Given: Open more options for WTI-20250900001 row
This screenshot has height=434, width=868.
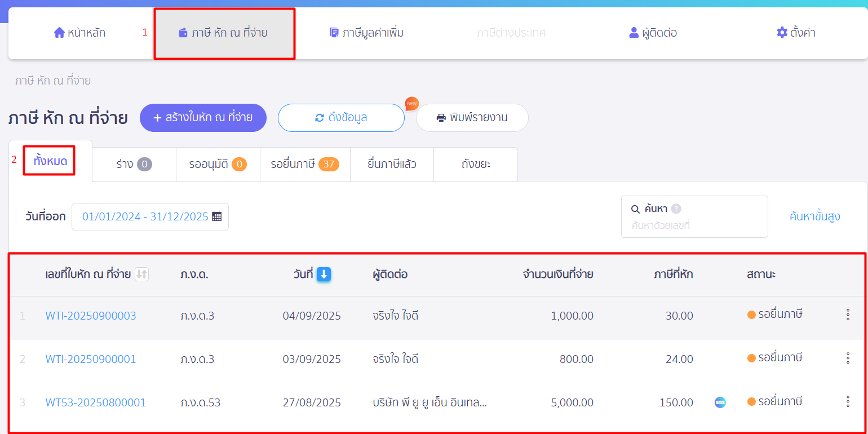Looking at the screenshot, I should [x=848, y=358].
